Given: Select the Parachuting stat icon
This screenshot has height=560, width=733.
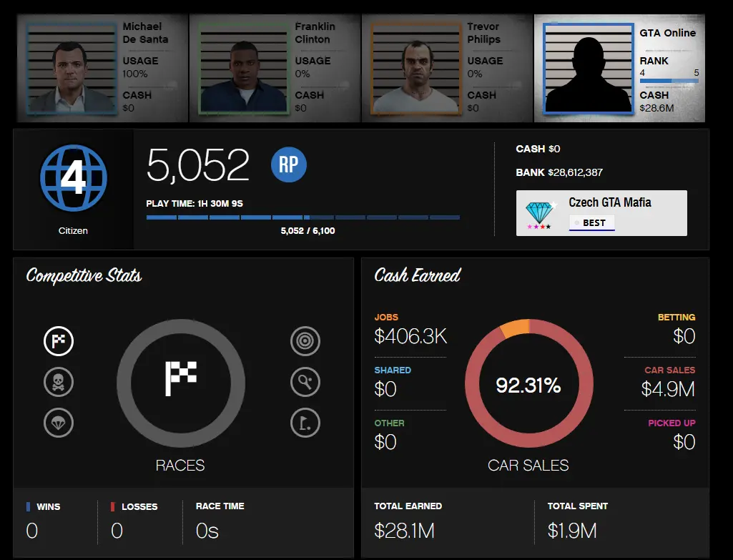Looking at the screenshot, I should point(59,423).
